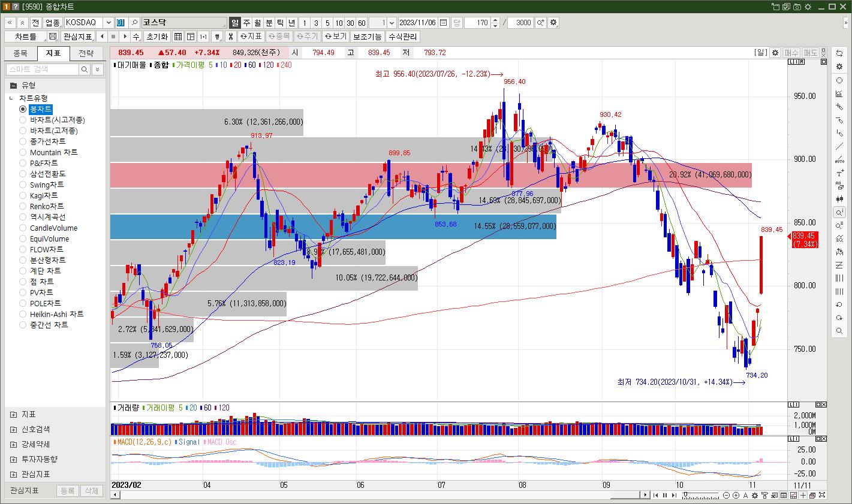
Task: Click the redo arrow in the right toolbar
Action: (839, 318)
